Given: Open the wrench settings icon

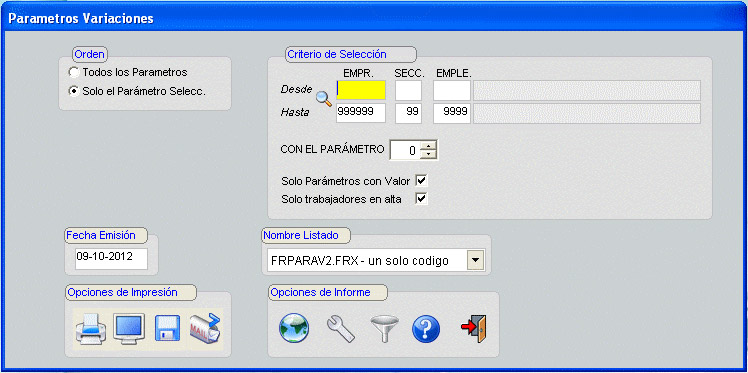Looking at the screenshot, I should pos(341,329).
